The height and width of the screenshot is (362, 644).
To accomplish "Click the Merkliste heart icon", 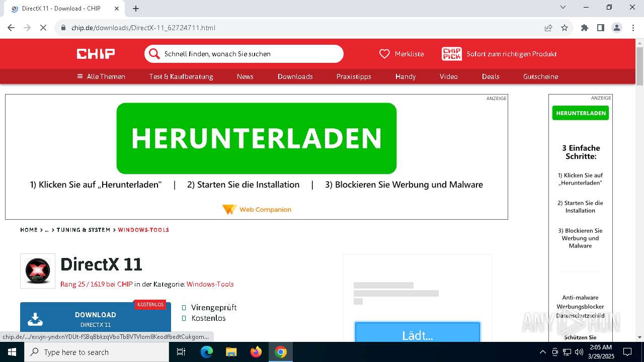I will [x=384, y=54].
